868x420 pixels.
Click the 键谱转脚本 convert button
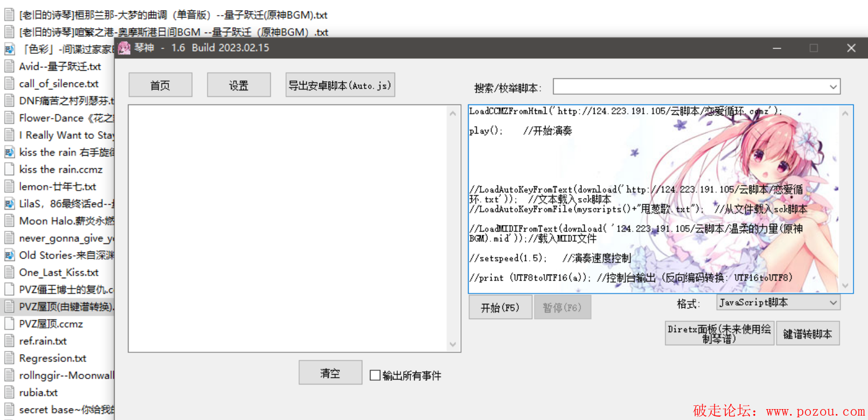[x=808, y=333]
